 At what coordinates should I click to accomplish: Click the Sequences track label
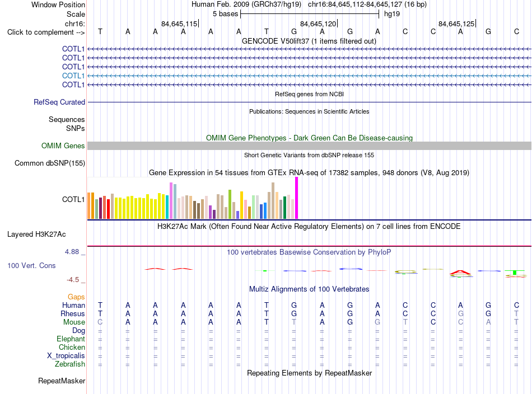[x=67, y=119]
